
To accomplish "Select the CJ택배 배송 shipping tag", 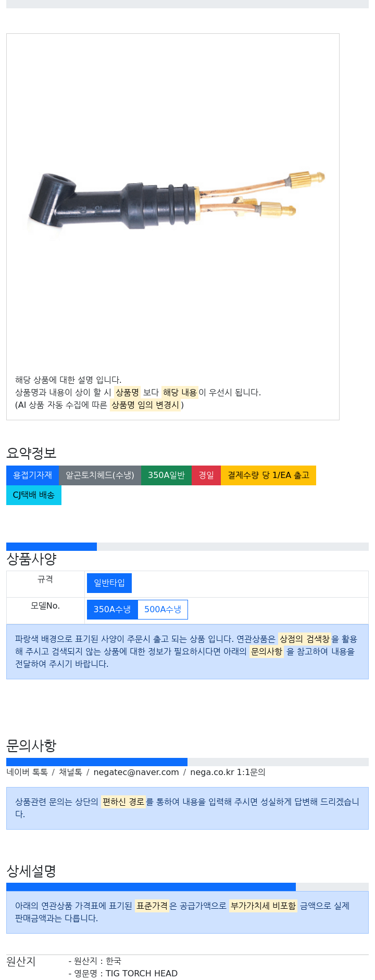I will click(x=34, y=495).
